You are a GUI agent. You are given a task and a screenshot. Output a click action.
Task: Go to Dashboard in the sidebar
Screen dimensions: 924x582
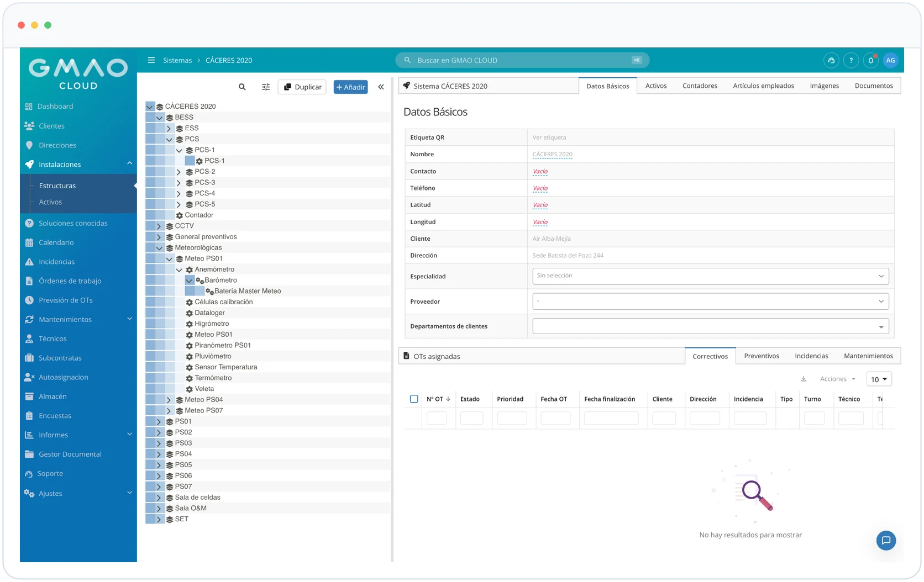point(55,106)
